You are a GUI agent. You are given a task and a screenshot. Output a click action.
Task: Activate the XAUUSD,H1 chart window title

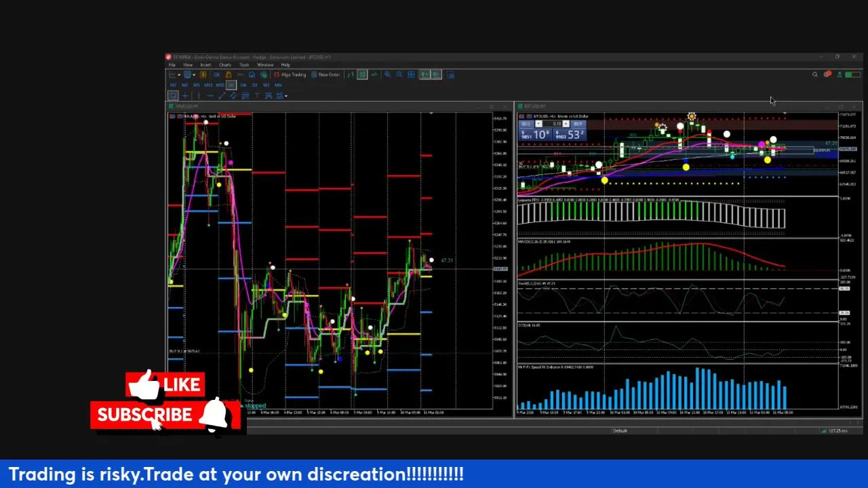coord(188,106)
